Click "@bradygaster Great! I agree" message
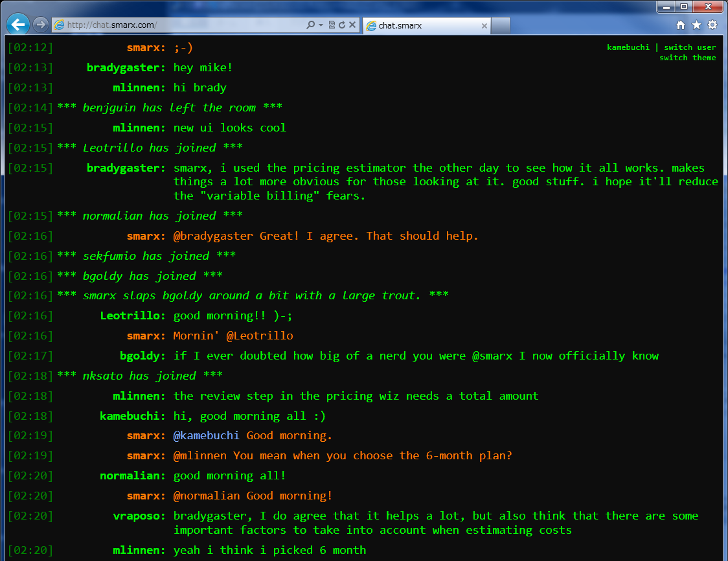Viewport: 728px width, 561px height. [326, 236]
